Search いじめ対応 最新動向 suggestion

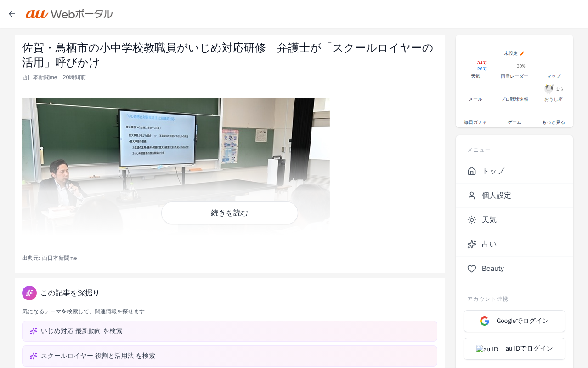tap(230, 331)
